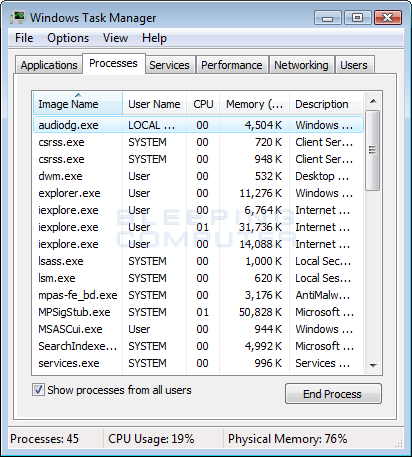
Task: Sort by Memory column header
Action: (x=254, y=104)
